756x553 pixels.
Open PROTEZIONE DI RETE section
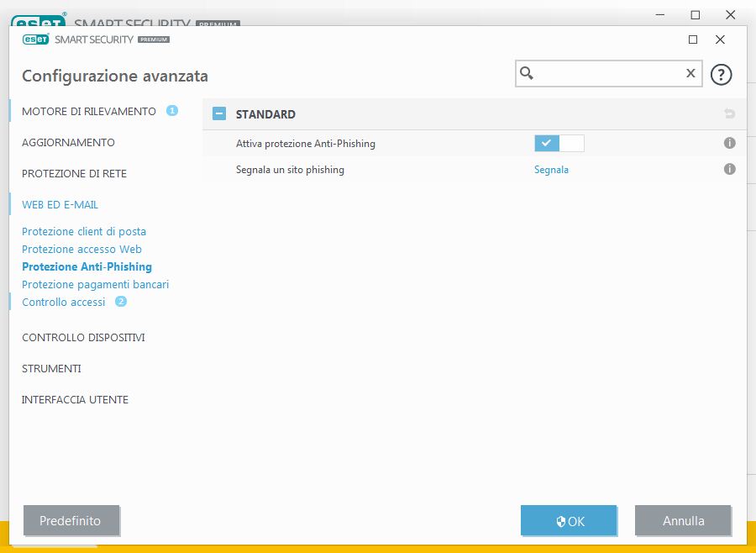(74, 174)
